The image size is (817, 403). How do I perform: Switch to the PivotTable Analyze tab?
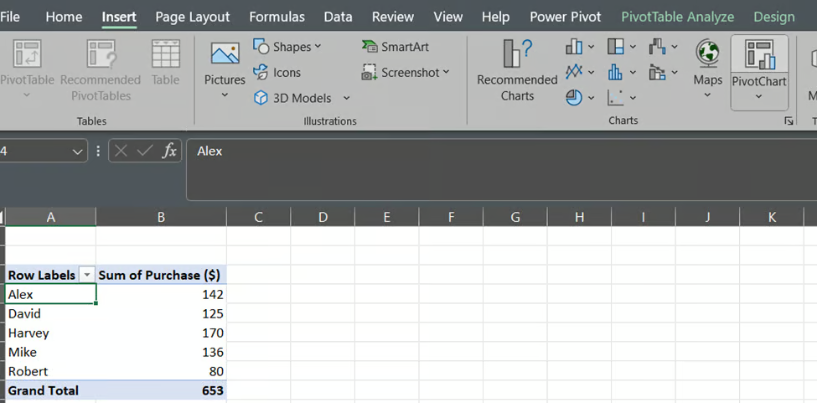tap(677, 17)
